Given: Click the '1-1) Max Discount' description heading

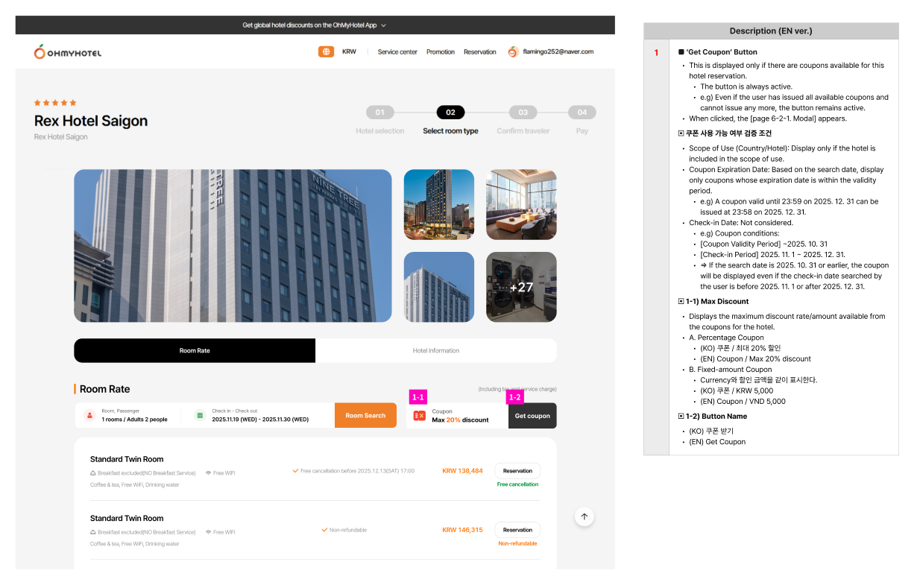Looking at the screenshot, I should click(716, 302).
